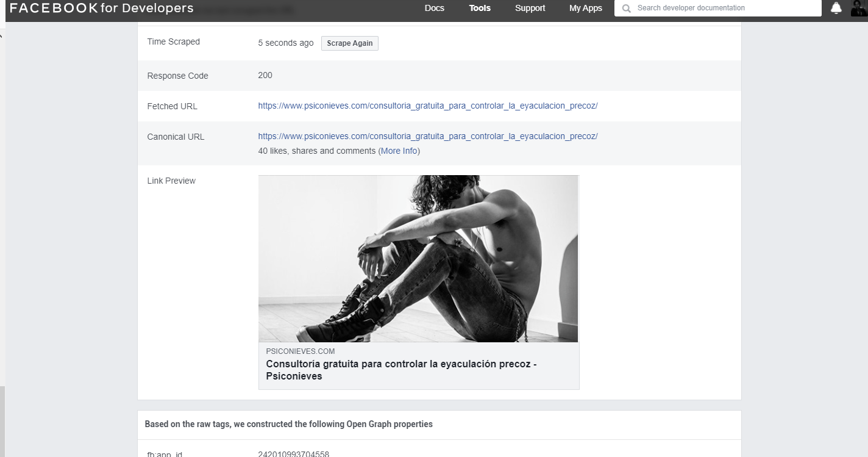The width and height of the screenshot is (868, 457).
Task: Open the user profile avatar
Action: (859, 8)
